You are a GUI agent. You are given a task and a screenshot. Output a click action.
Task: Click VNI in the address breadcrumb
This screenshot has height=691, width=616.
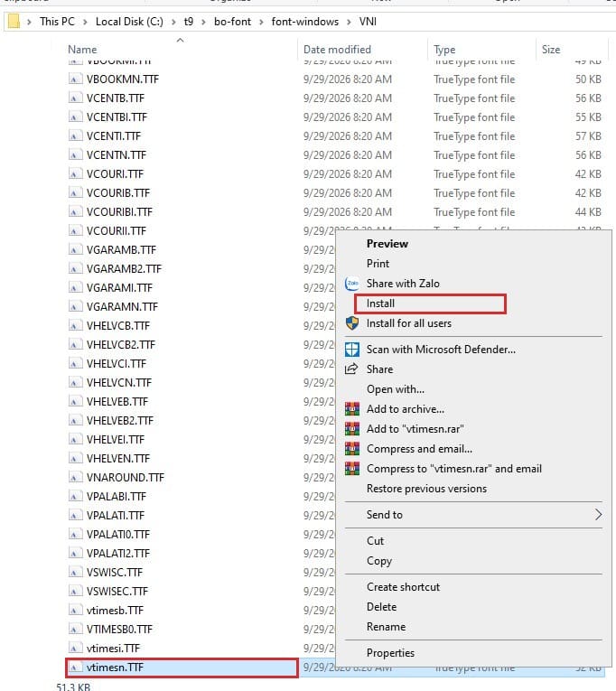[368, 22]
